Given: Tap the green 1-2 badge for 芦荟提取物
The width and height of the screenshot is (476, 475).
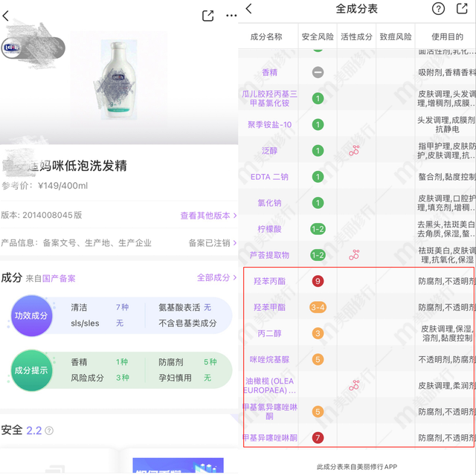Looking at the screenshot, I should point(318,255).
